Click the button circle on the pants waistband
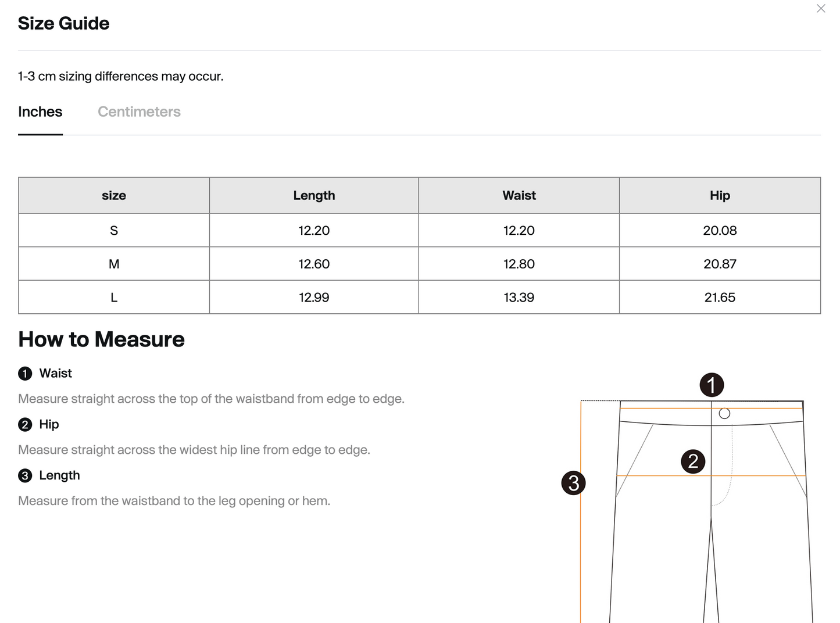Image resolution: width=840 pixels, height=623 pixels. [724, 414]
